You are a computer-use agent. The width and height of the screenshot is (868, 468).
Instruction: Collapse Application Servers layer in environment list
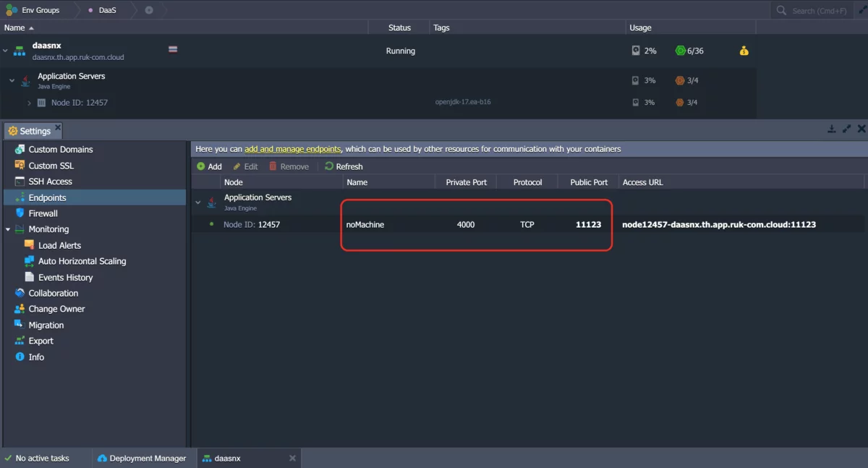pos(12,80)
